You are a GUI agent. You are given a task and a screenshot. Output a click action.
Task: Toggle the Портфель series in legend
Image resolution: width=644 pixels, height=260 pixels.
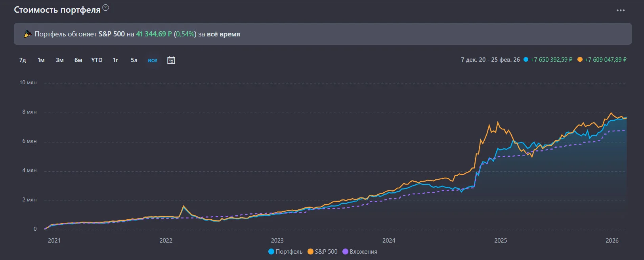[285, 252]
